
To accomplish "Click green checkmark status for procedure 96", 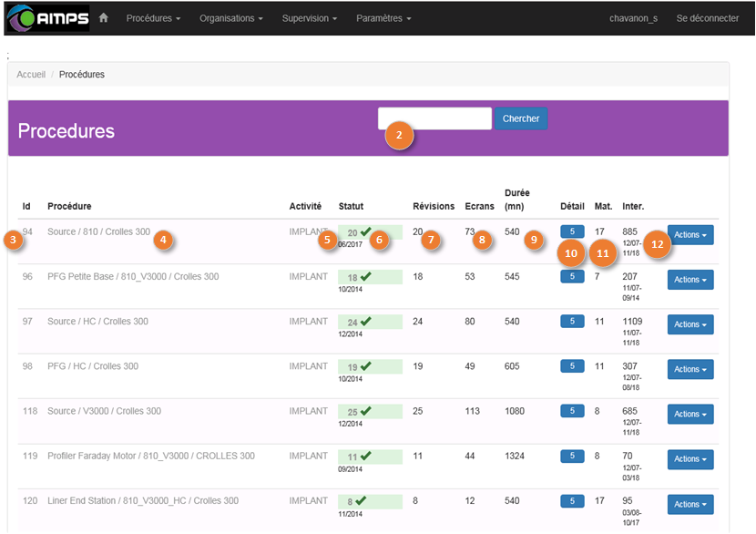I will click(x=365, y=276).
